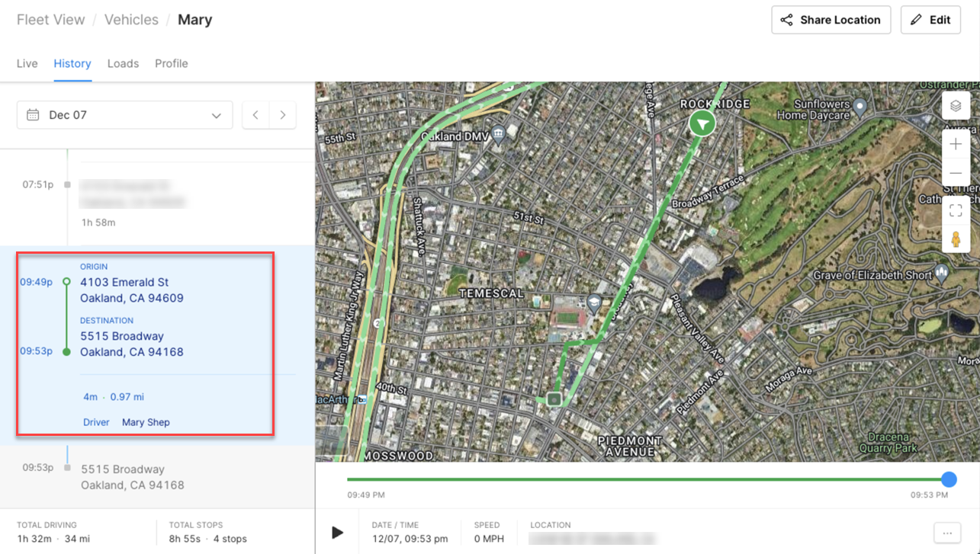
Task: Click the Edit button
Action: 930,20
